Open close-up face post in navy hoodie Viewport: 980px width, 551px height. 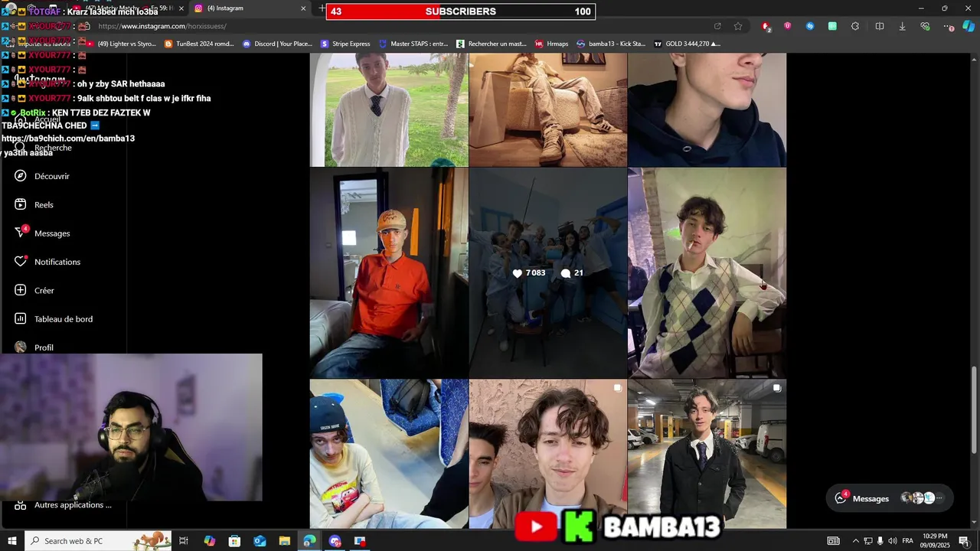pyautogui.click(x=707, y=109)
